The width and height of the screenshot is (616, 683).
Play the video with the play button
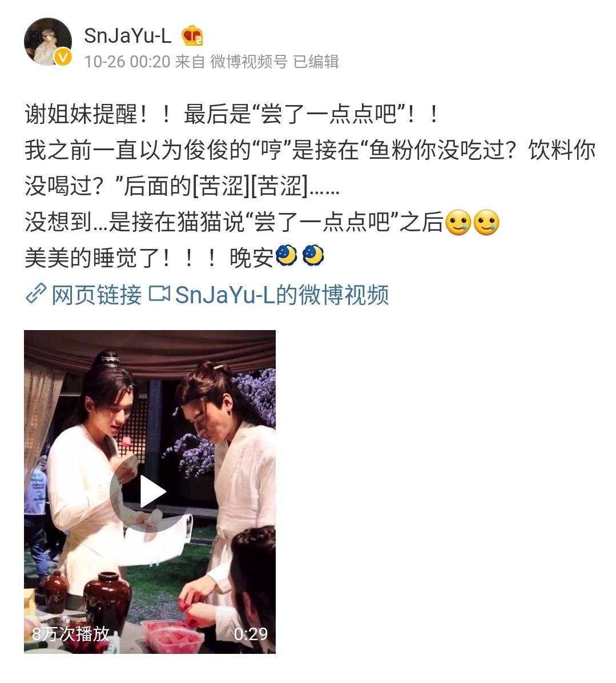[x=150, y=492]
